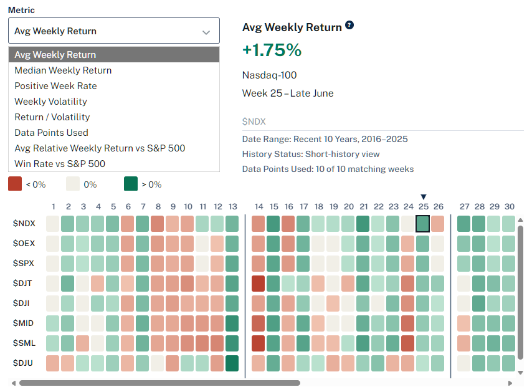Screen dimensions: 532x392
Task: Choose Avg Relative Weekly Return vs S&P 500
Action: (x=114, y=148)
